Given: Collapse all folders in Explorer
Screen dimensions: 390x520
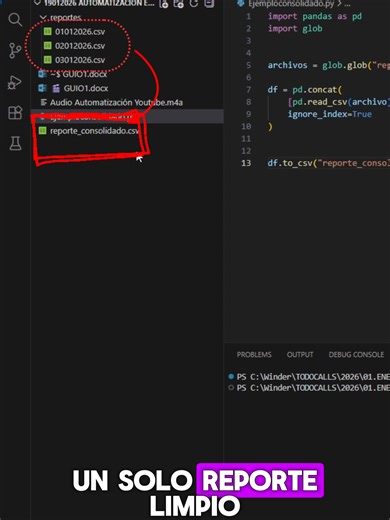Looking at the screenshot, I should (209, 4).
